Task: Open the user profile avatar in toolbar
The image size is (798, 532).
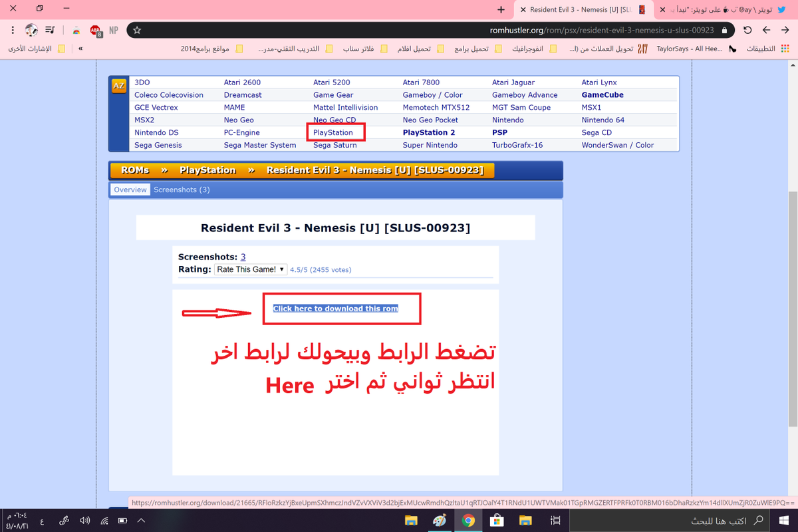Action: 31,30
